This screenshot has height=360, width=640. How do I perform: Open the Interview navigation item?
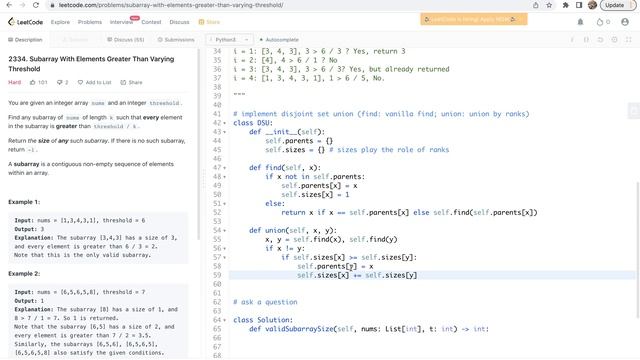pos(122,22)
